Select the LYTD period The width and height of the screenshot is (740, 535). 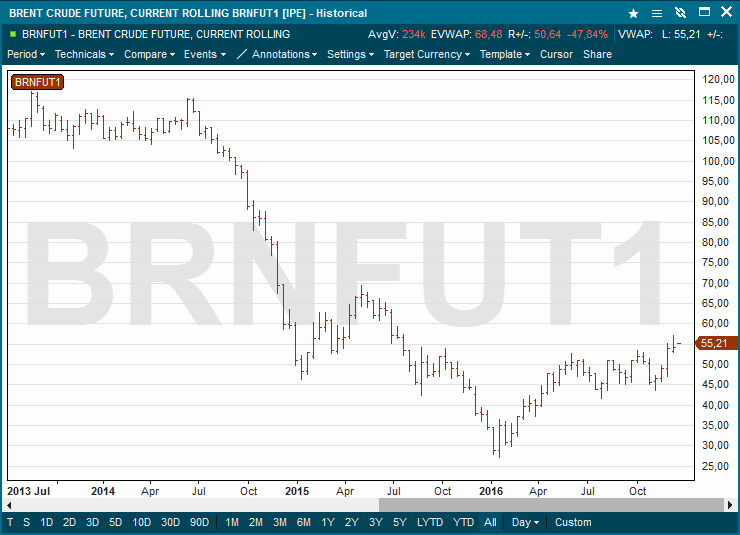(x=430, y=522)
